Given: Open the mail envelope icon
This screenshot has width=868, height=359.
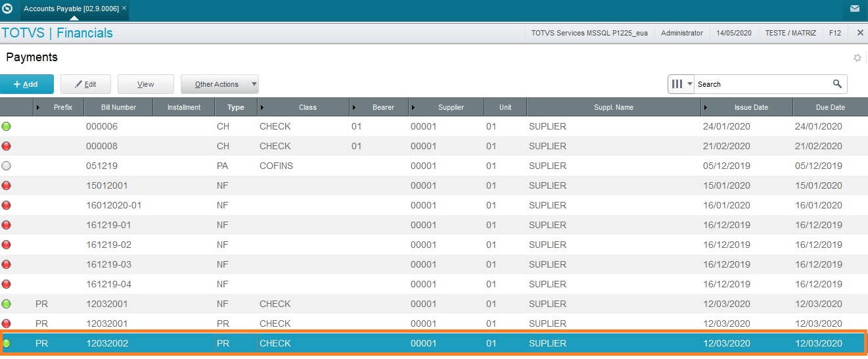Looking at the screenshot, I should click(854, 9).
